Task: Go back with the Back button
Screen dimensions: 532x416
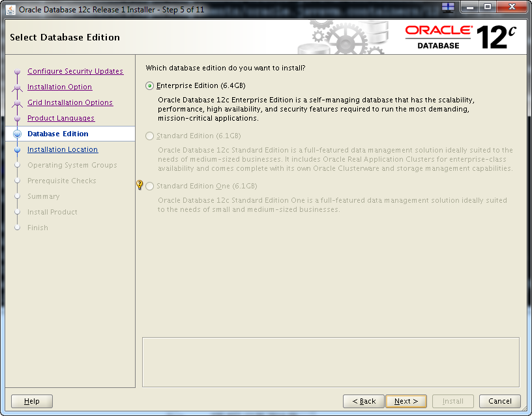Action: 364,402
